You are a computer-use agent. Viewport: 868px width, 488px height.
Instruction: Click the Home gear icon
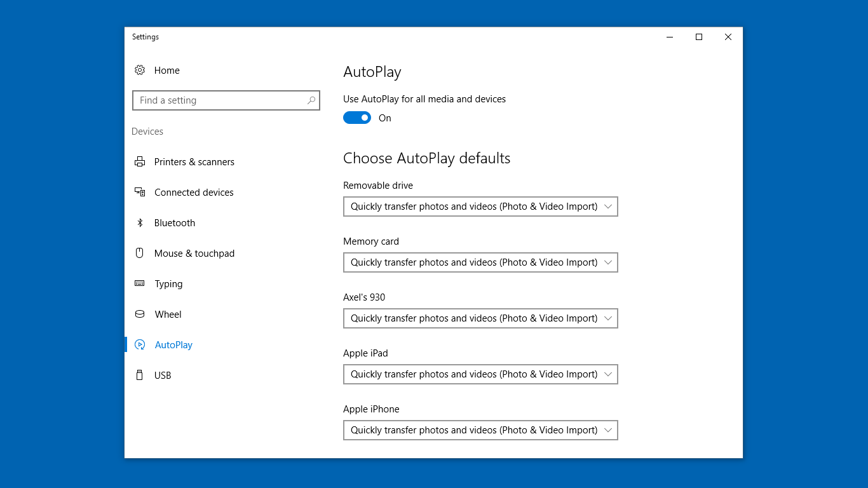[x=140, y=71]
